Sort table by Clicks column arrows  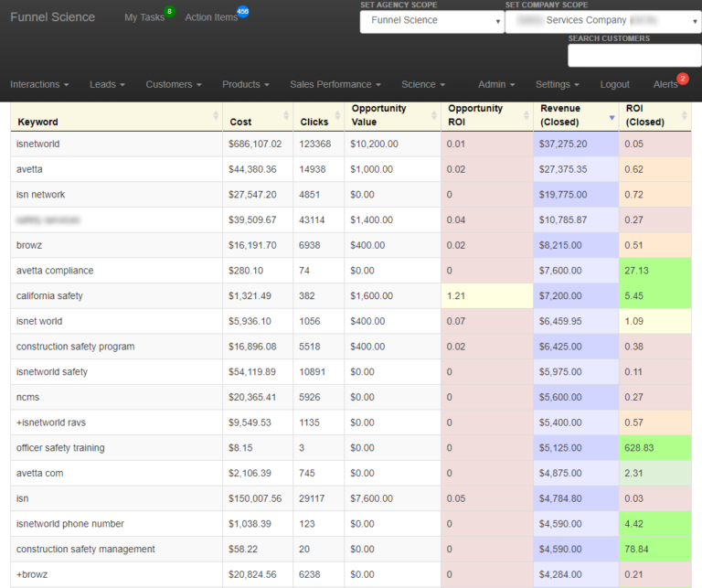pyautogui.click(x=337, y=115)
